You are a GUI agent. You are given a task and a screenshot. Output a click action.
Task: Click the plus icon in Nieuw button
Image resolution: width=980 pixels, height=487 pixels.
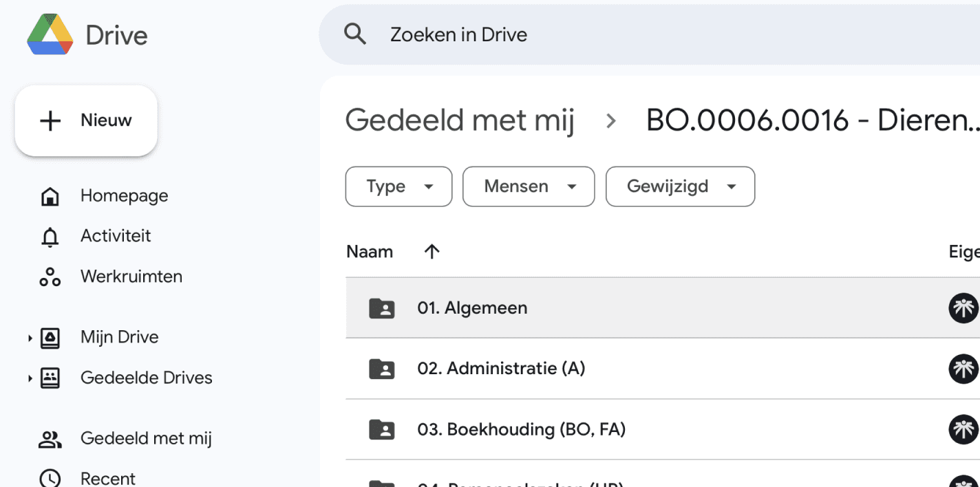(x=50, y=121)
